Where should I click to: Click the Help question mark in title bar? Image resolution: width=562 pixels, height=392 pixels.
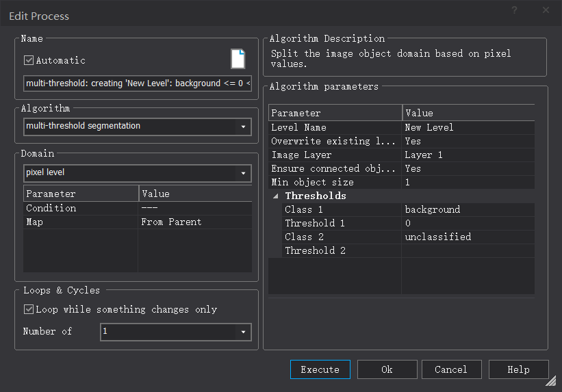tap(515, 10)
